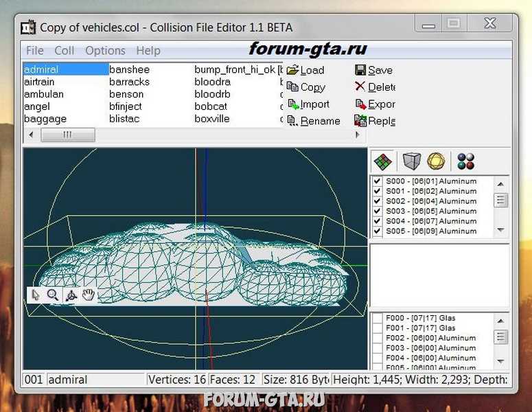Select bfinject in the model list
The image size is (532, 412).
(x=126, y=106)
